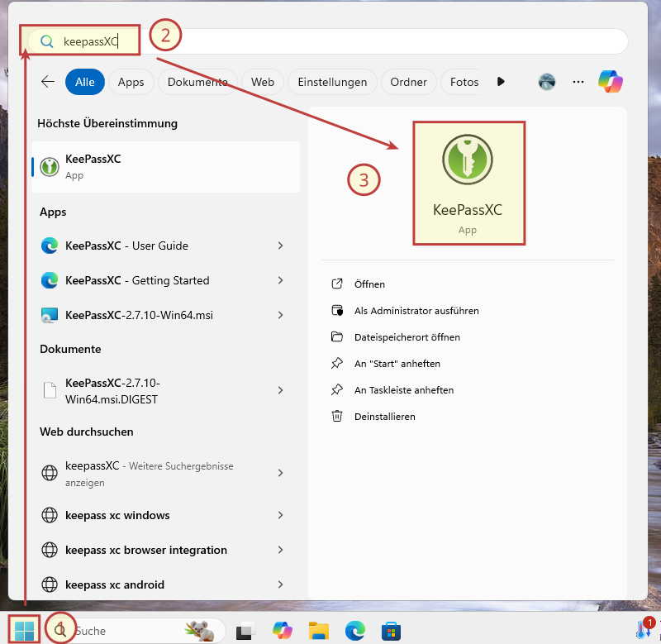The width and height of the screenshot is (661, 644).
Task: Click Deinstallieren to uninstall KeePassXC
Action: pos(384,417)
